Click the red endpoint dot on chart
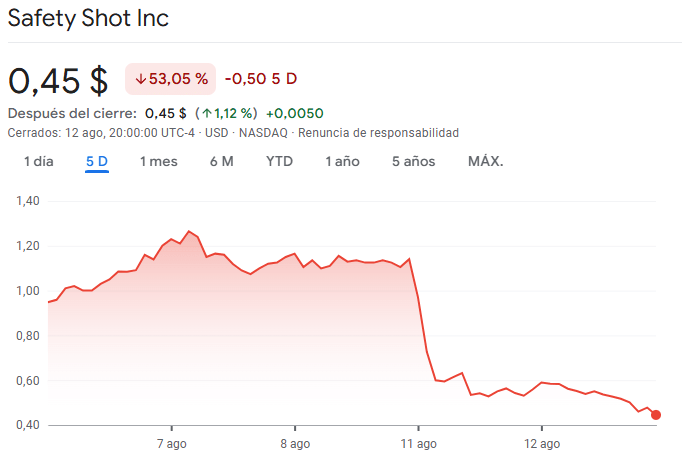 tap(656, 415)
